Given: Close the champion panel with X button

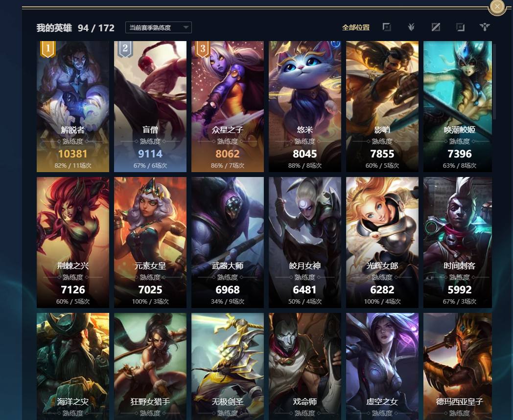Looking at the screenshot, I should (x=497, y=6).
